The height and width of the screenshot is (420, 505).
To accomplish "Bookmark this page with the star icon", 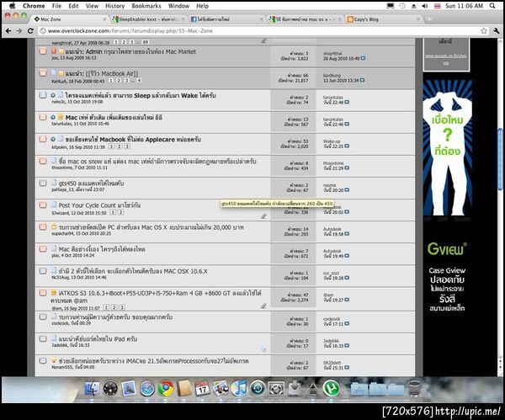I will (483, 31).
